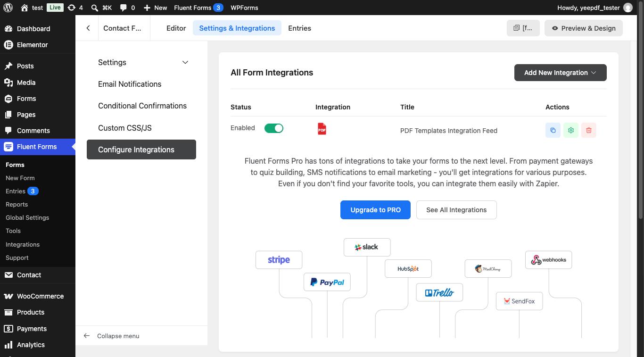Click the webhooks integration logo card

pyautogui.click(x=549, y=260)
